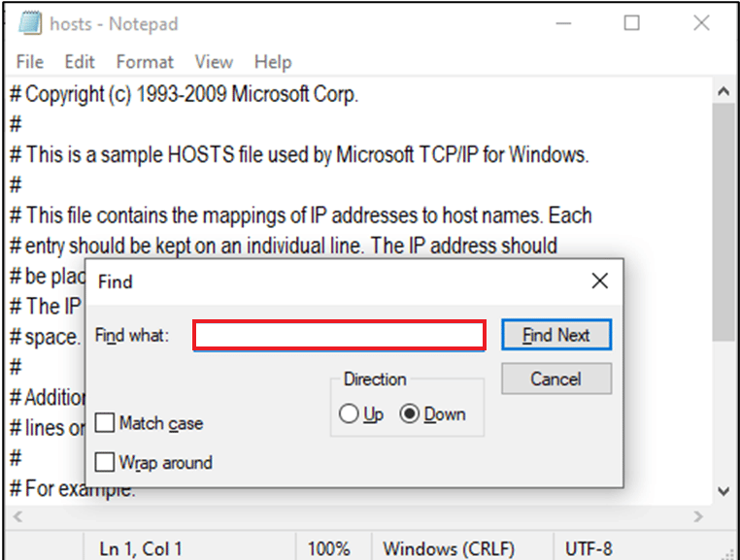The height and width of the screenshot is (560, 740).
Task: Click the vertical scrollbar down arrow
Action: pyautogui.click(x=723, y=492)
